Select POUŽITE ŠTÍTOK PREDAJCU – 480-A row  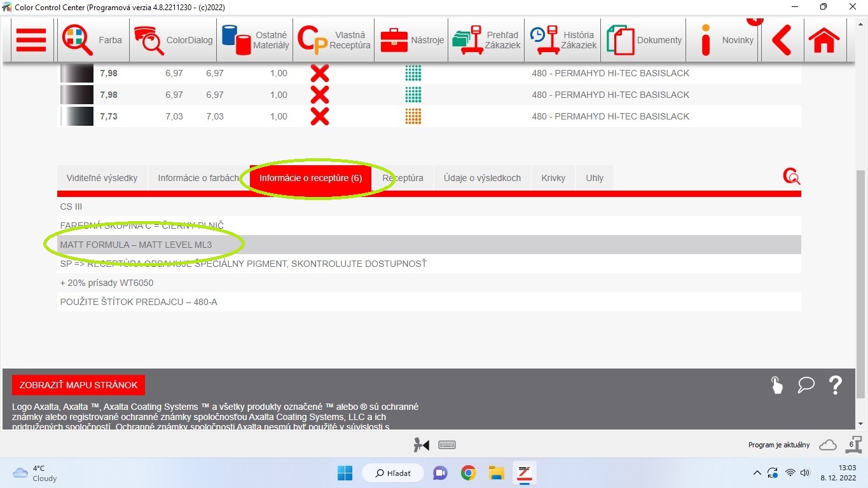click(x=429, y=302)
